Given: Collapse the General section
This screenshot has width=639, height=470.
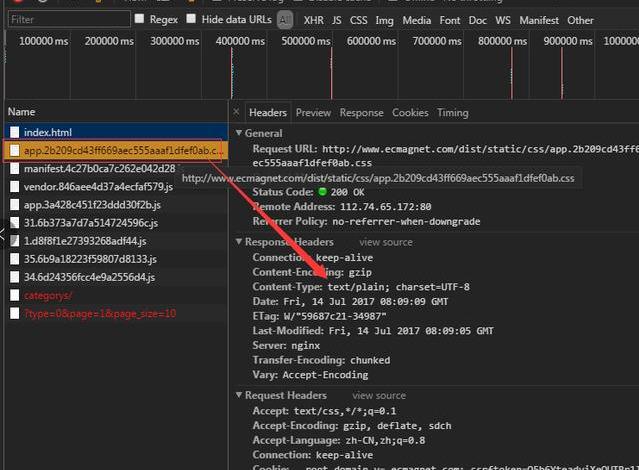Looking at the screenshot, I should point(239,133).
